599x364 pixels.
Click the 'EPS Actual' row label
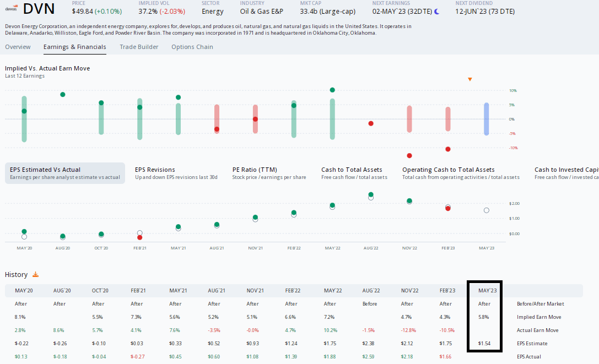click(528, 357)
